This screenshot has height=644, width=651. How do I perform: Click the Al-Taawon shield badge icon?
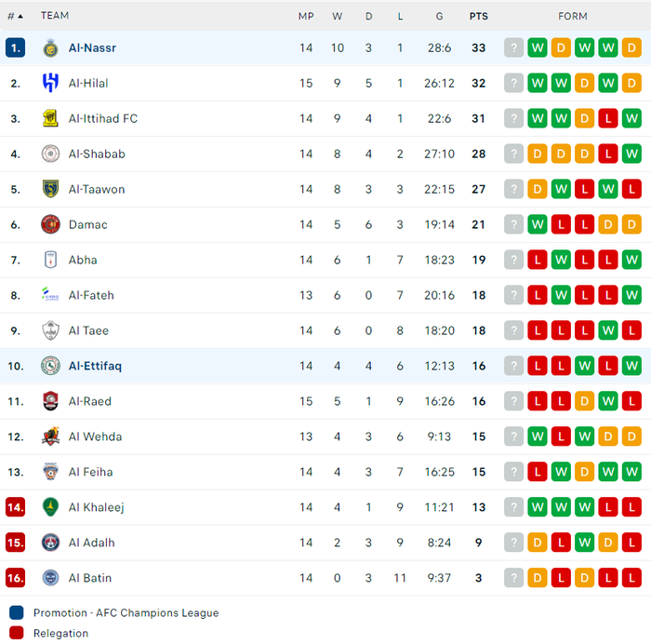click(50, 189)
